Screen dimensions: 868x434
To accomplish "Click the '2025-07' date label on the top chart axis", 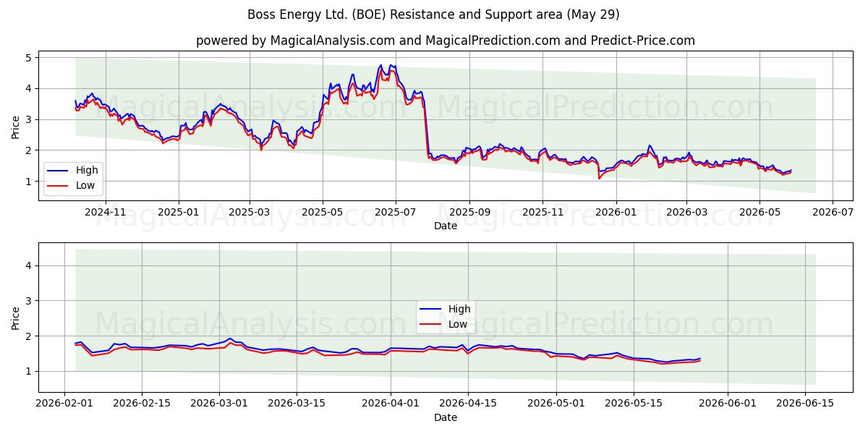I will 395,213.
